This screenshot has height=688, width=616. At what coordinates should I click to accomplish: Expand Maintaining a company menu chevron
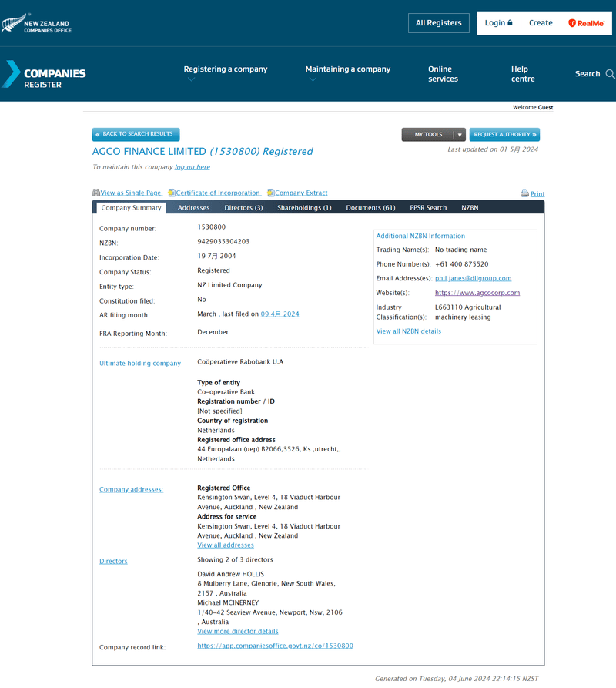313,79
